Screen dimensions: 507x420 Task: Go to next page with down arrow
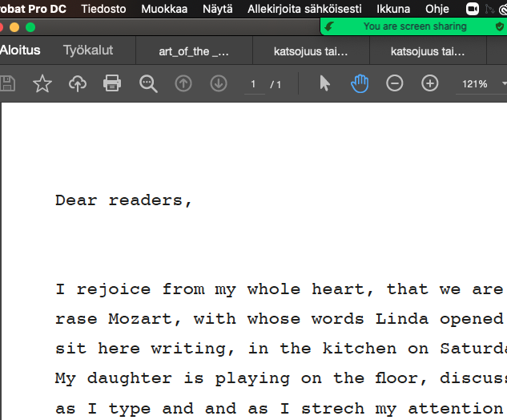coord(219,83)
